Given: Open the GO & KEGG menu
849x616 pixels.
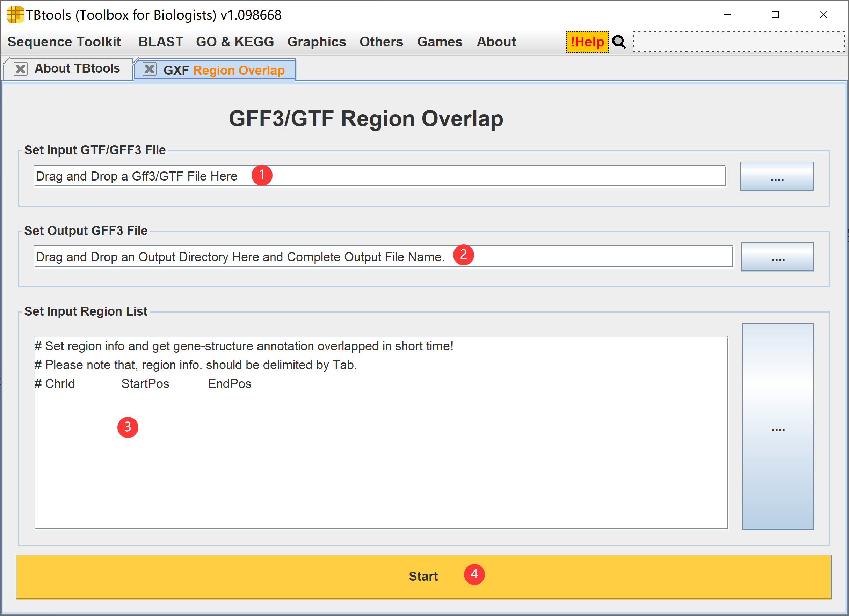Looking at the screenshot, I should pyautogui.click(x=235, y=42).
